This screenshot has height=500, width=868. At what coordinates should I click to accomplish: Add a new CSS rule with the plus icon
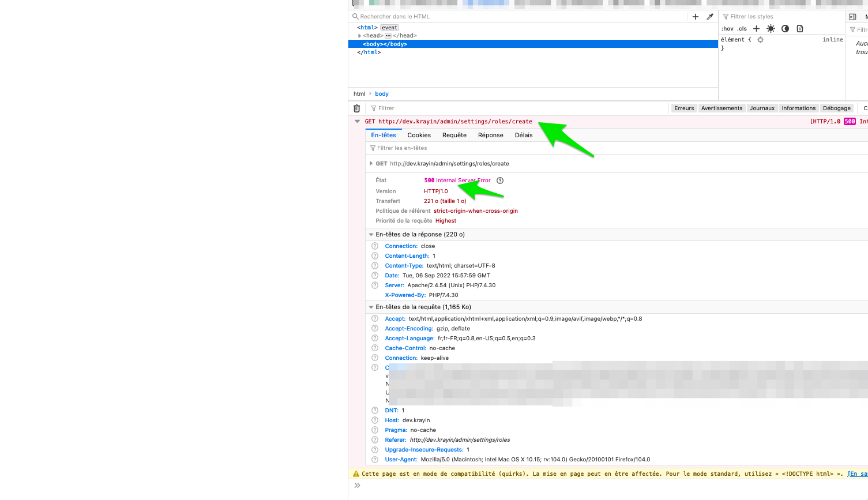756,28
